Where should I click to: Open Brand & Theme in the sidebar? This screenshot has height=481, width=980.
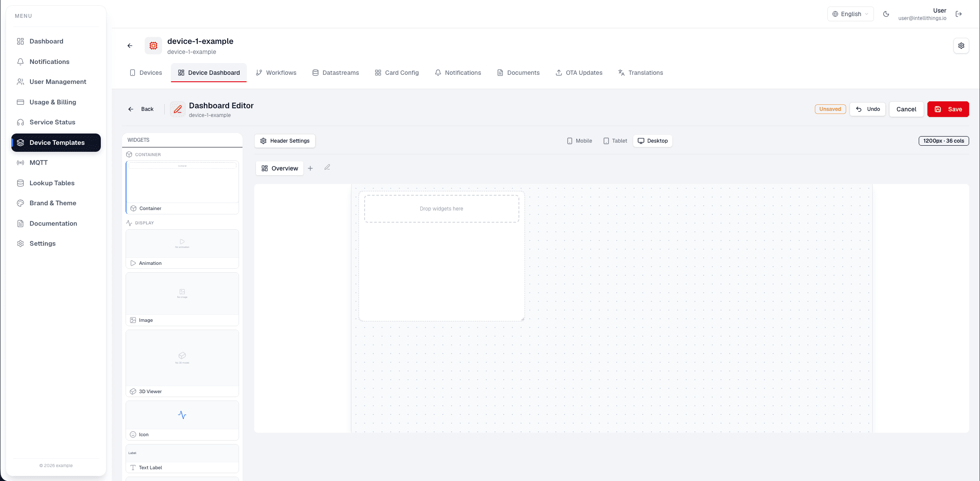[x=53, y=203]
